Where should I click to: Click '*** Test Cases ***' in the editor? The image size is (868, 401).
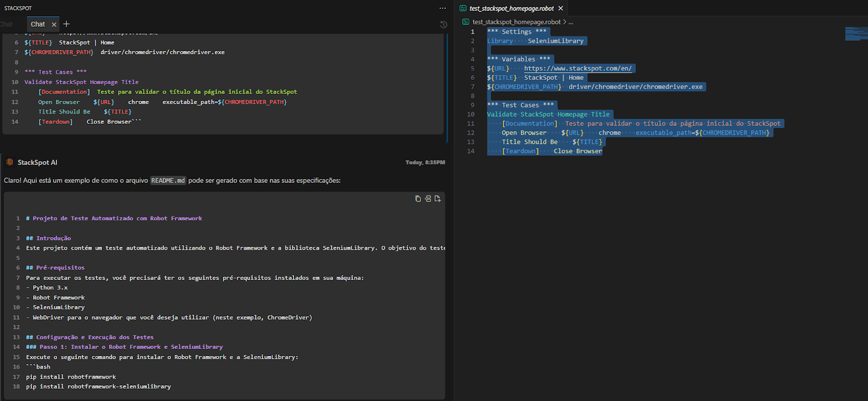(521, 105)
